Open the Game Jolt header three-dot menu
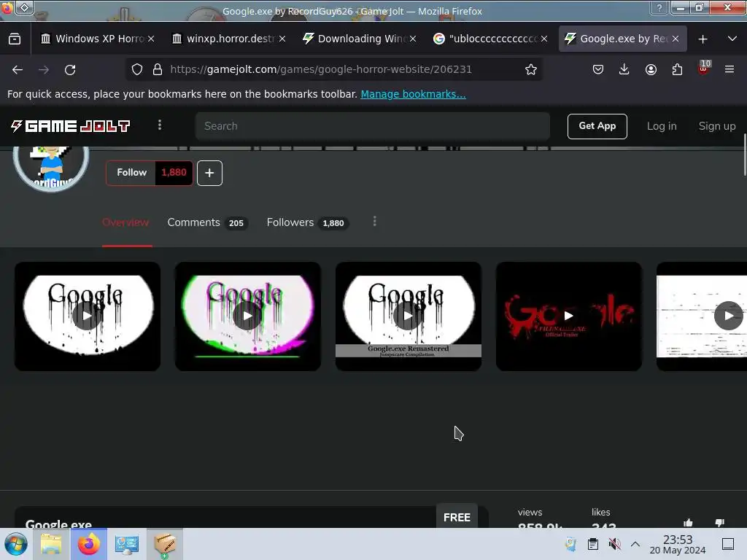 point(160,125)
